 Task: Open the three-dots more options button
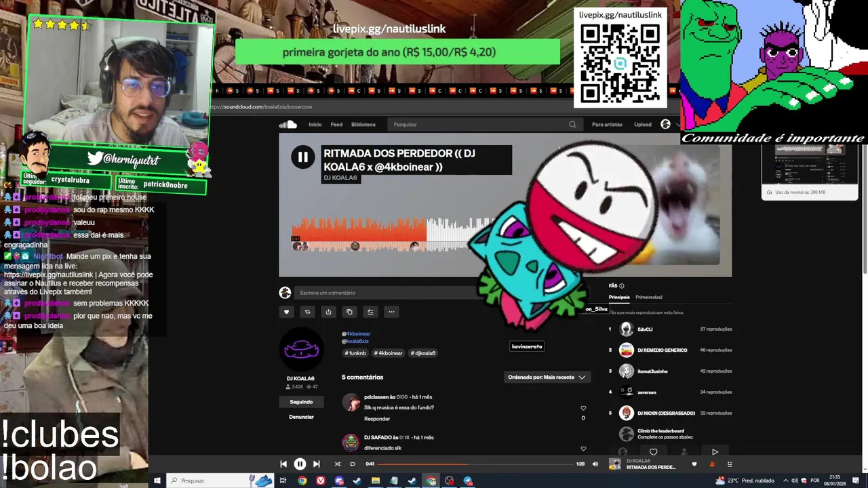tap(391, 312)
